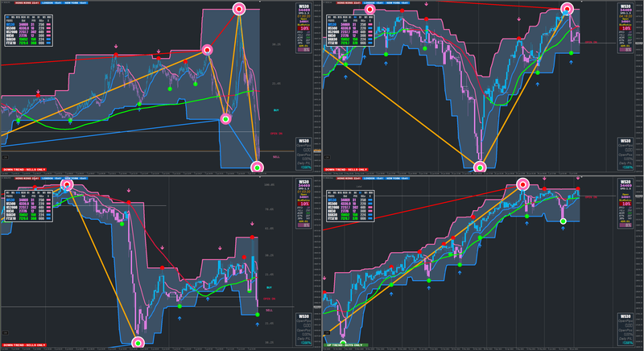Click HONG KONG session label in bottom-right chart
The image size is (644, 351).
click(x=350, y=179)
